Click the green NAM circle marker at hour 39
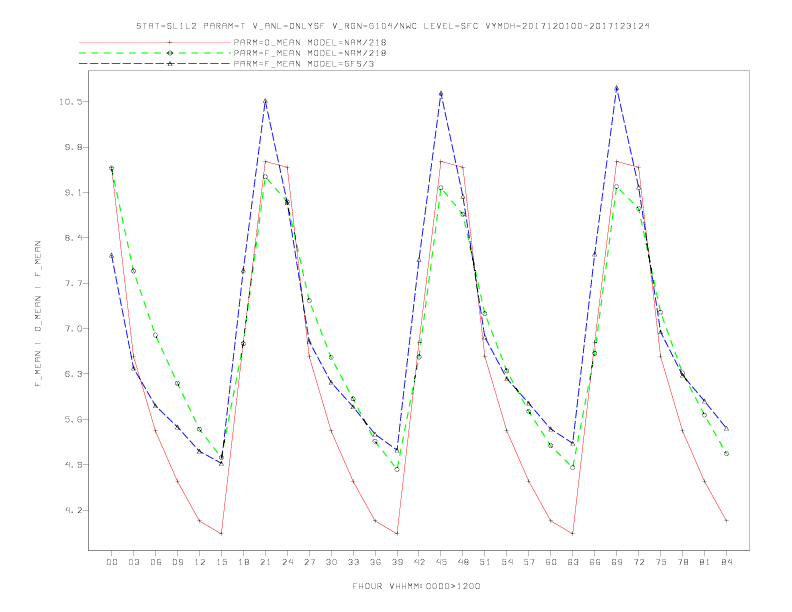 click(x=397, y=469)
